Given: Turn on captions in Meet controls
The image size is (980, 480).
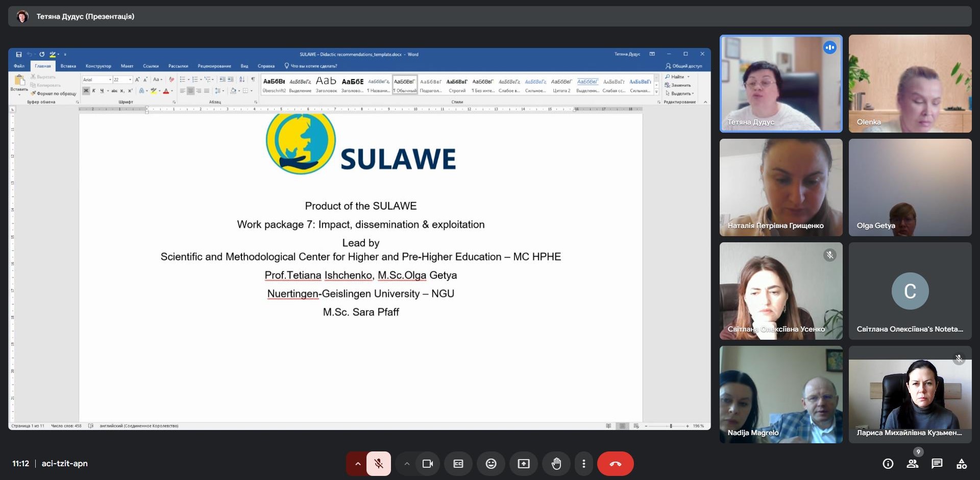Looking at the screenshot, I should [458, 464].
